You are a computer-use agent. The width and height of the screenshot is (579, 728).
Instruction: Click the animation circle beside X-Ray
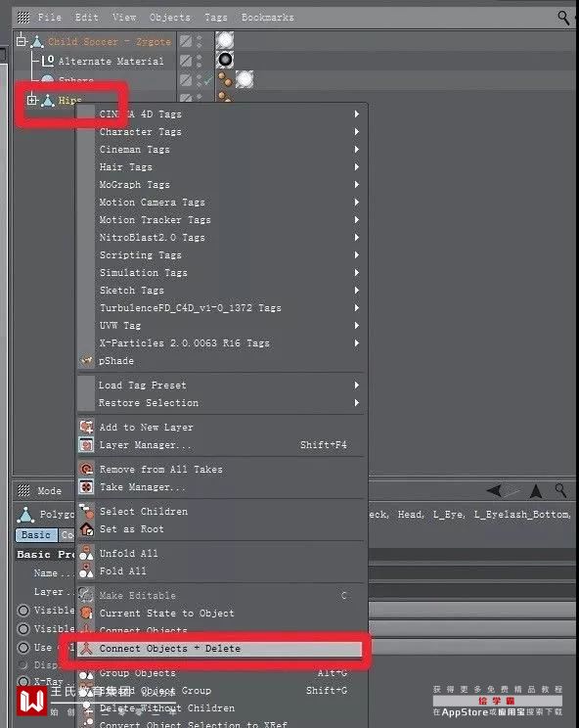pos(23,682)
